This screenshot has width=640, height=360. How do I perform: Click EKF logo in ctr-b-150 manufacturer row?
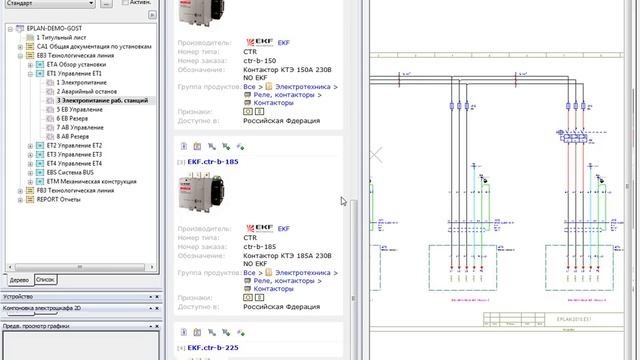pyautogui.click(x=260, y=42)
